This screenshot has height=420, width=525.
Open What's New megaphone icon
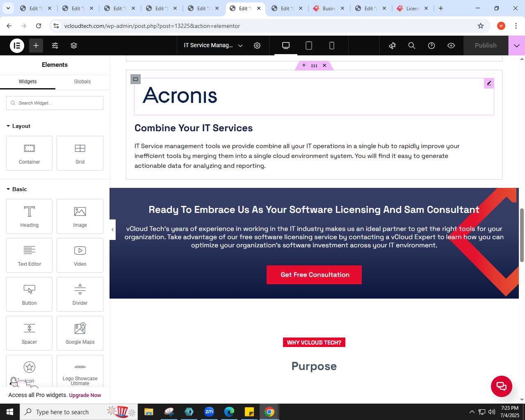(393, 46)
